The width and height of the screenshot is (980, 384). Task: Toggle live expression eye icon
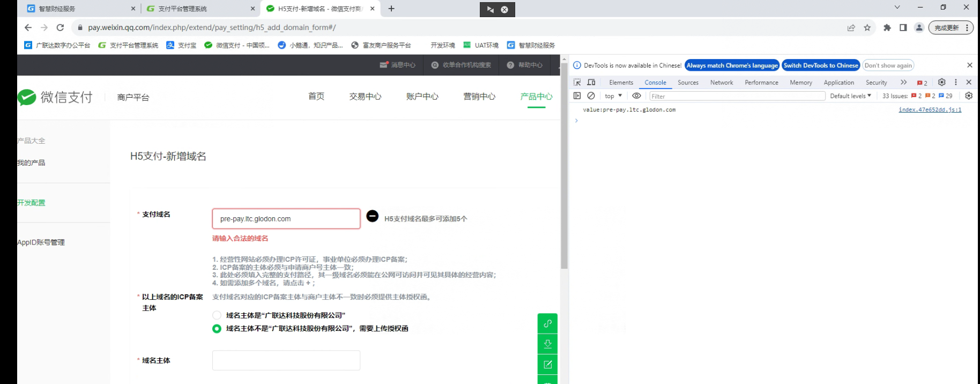636,95
